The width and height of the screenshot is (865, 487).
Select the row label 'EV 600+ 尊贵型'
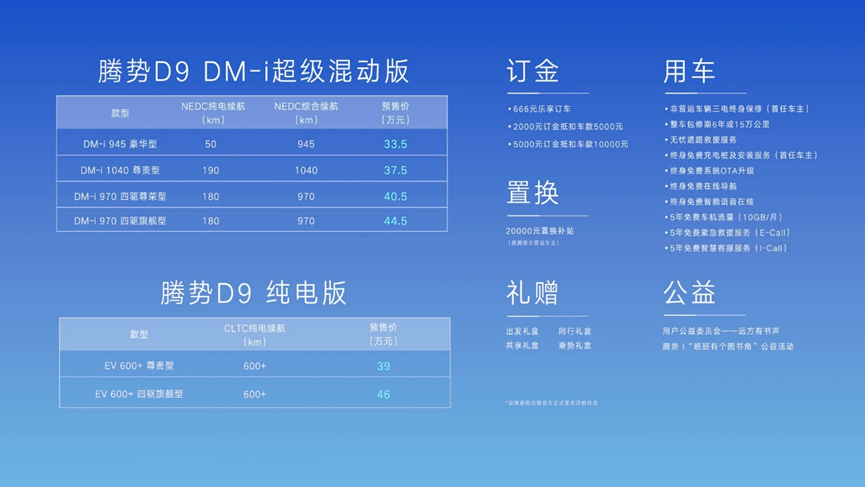tap(139, 366)
